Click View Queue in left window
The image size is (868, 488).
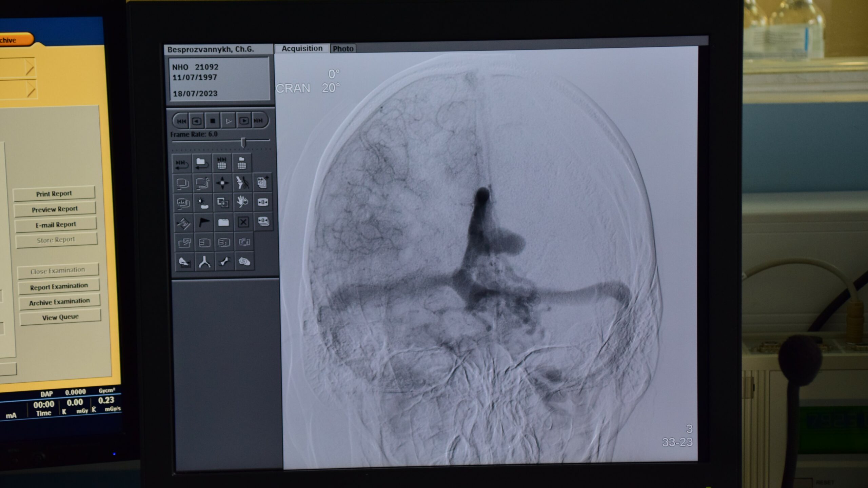point(60,317)
